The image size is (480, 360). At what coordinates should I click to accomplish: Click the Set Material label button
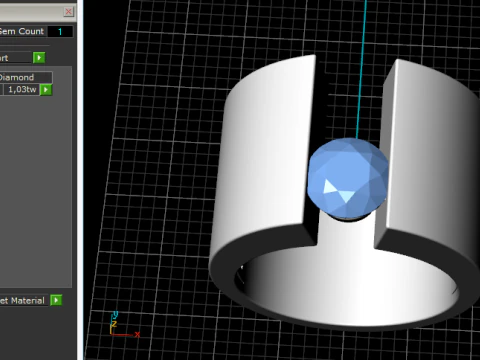[23, 300]
